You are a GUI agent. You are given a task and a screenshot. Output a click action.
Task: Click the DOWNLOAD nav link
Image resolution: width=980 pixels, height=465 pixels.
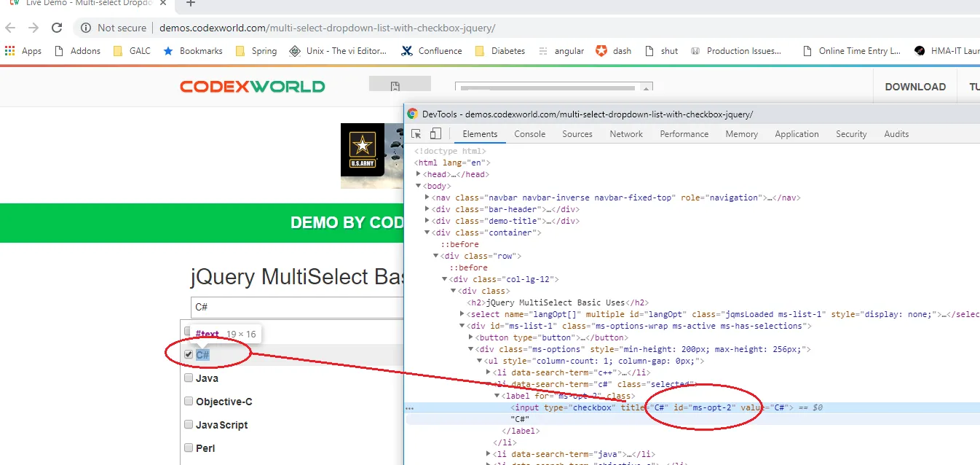click(915, 87)
